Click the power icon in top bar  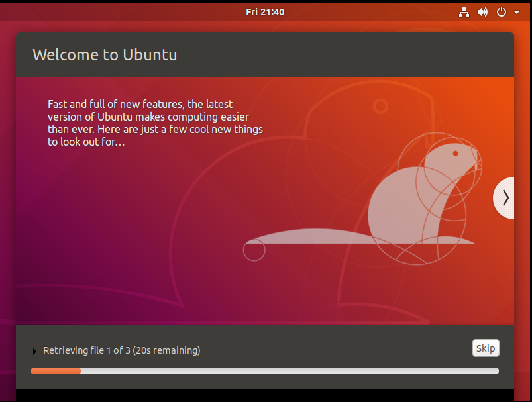[x=501, y=12]
